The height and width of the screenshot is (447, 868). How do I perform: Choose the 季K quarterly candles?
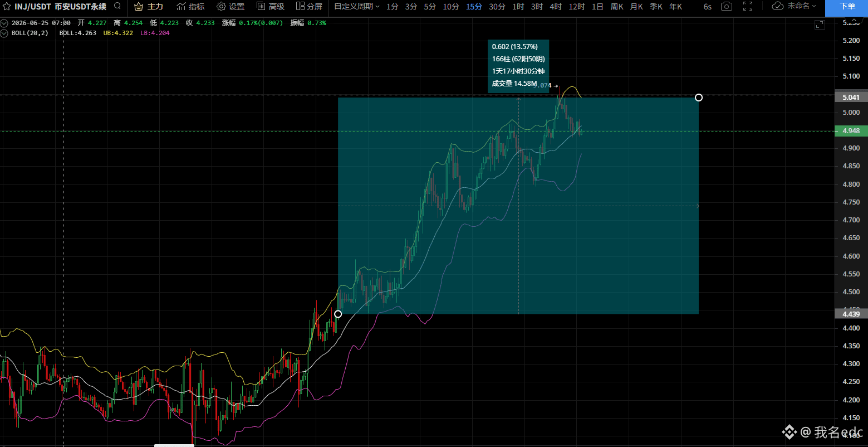click(656, 7)
